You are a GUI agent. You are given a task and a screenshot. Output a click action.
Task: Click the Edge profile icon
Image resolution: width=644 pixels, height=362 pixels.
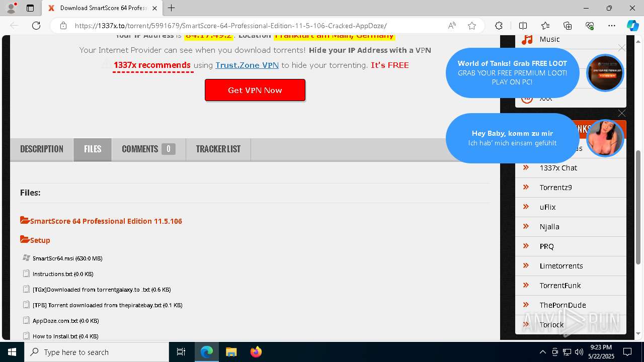[x=11, y=8]
